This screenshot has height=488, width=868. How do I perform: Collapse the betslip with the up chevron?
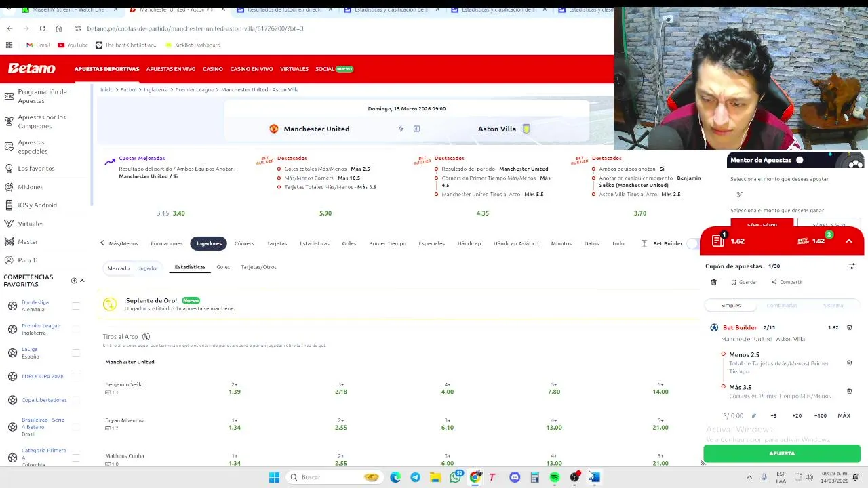[x=848, y=241]
